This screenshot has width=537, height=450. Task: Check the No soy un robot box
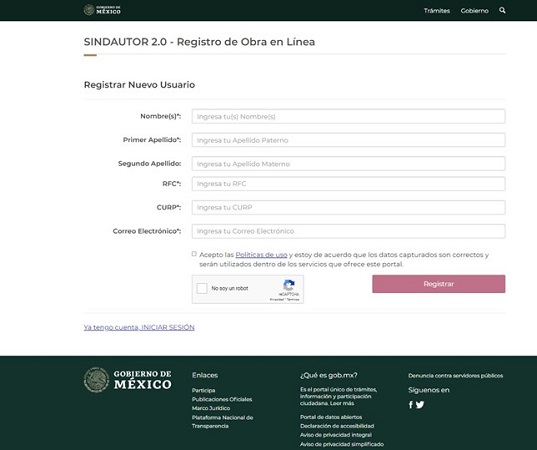(x=202, y=288)
